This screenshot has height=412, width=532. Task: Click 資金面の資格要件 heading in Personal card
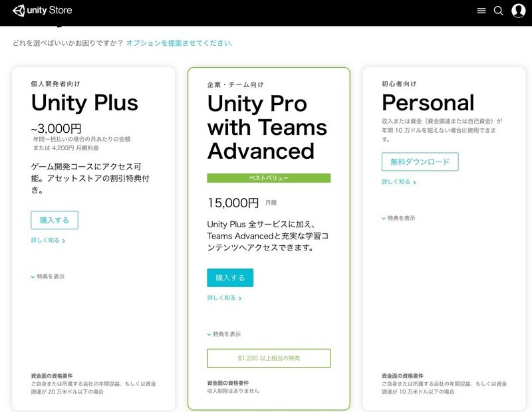pyautogui.click(x=402, y=375)
